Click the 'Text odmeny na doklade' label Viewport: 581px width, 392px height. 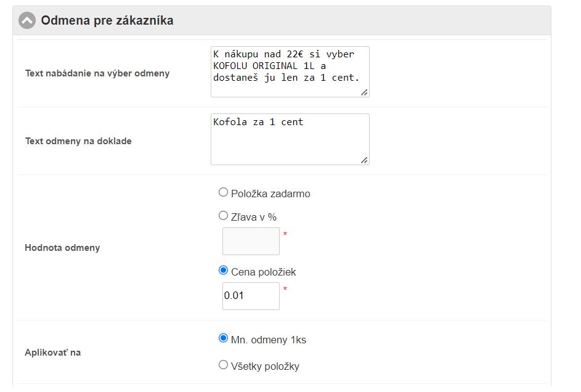pyautogui.click(x=78, y=141)
